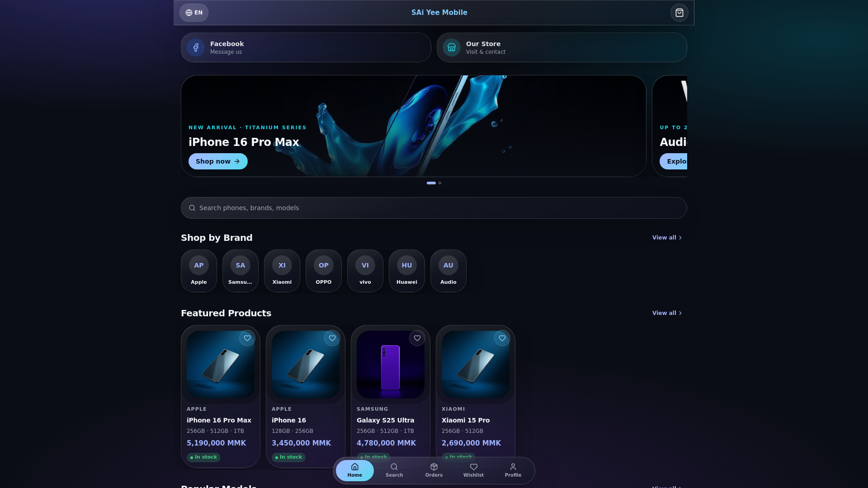
Task: Add iPhone 16 Pro Max to wishlist
Action: 247,338
